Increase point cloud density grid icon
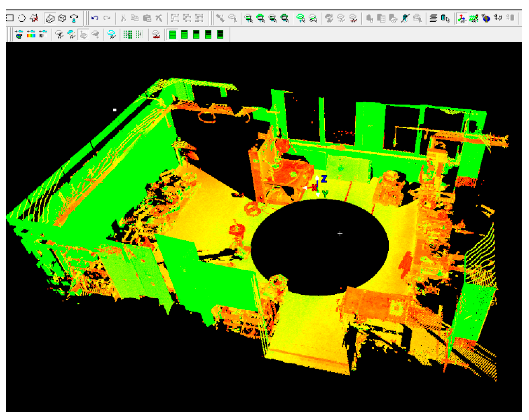The image size is (529, 420). (128, 34)
